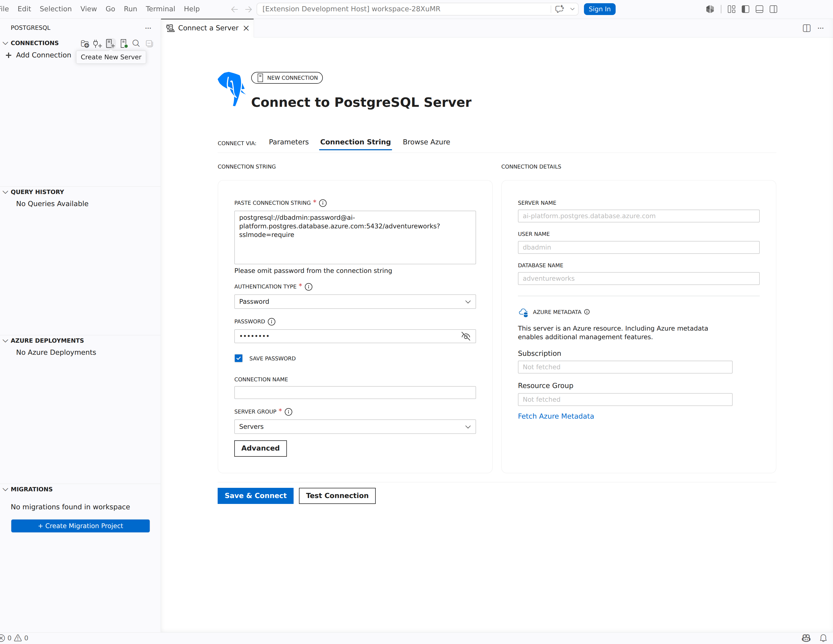Open the Run menu
This screenshot has height=644, width=833.
click(130, 9)
